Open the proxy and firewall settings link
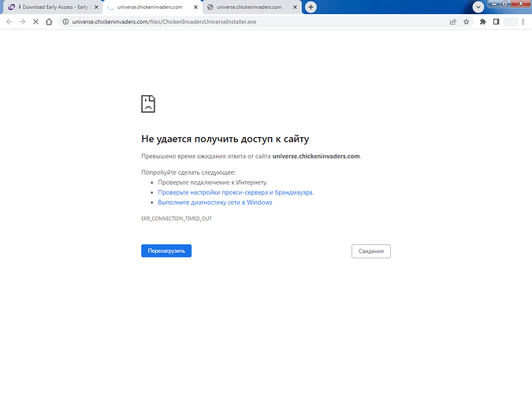The width and height of the screenshot is (532, 394). pyautogui.click(x=236, y=192)
